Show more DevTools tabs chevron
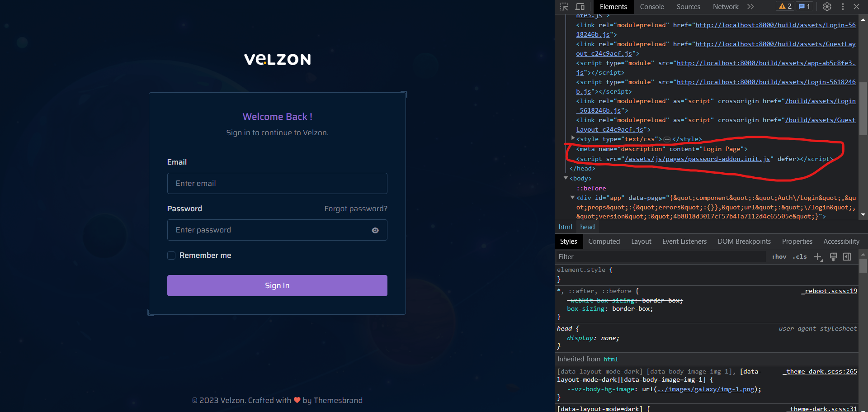Viewport: 868px width, 412px height. (x=750, y=7)
